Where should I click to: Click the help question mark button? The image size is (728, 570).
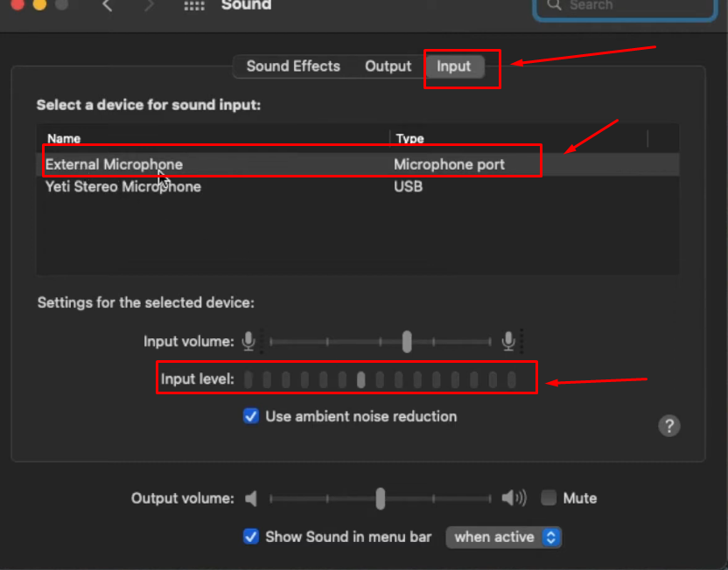pos(669,425)
